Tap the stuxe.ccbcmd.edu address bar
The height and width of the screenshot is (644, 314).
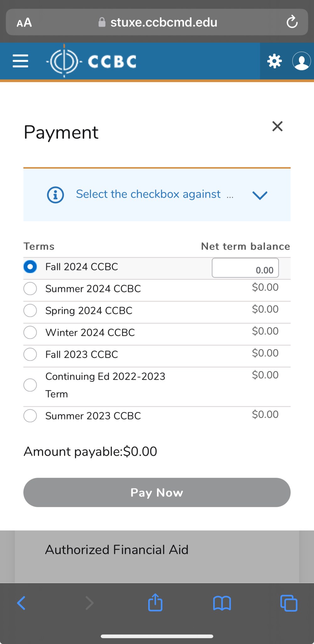[158, 22]
